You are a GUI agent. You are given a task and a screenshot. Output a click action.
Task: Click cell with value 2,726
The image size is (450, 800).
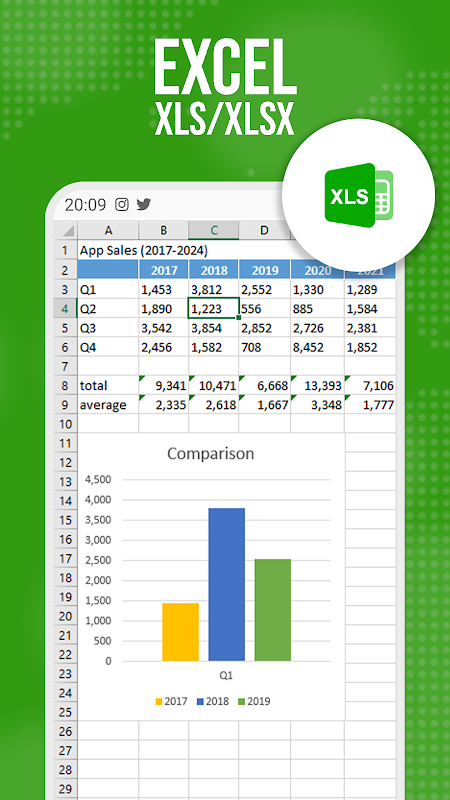[317, 328]
